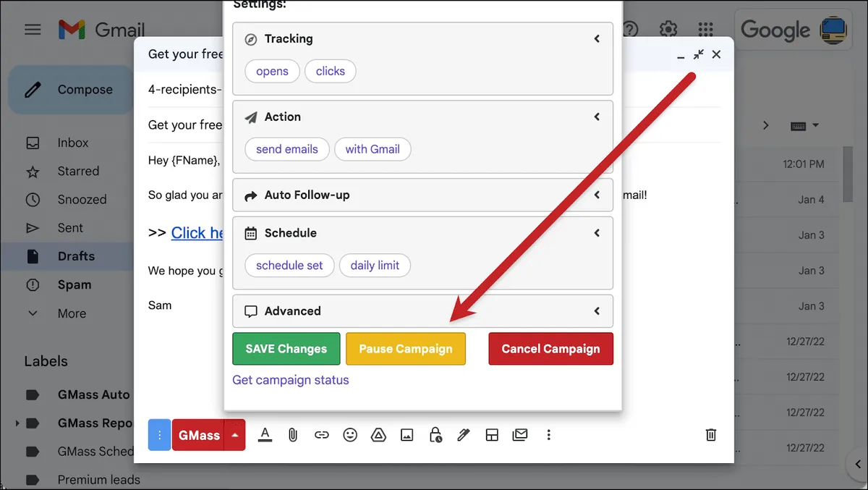This screenshot has height=490, width=868.
Task: Click the blue three-dot GMass options button
Action: point(159,435)
